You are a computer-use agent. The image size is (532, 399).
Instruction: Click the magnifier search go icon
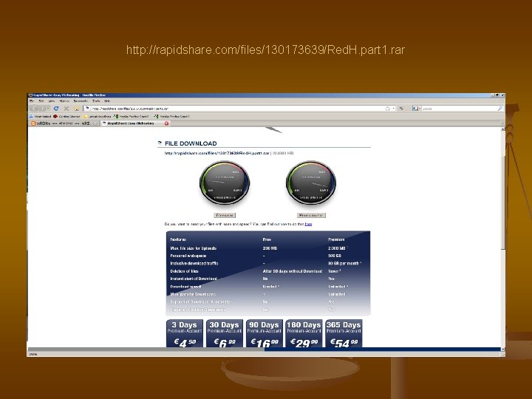click(500, 109)
